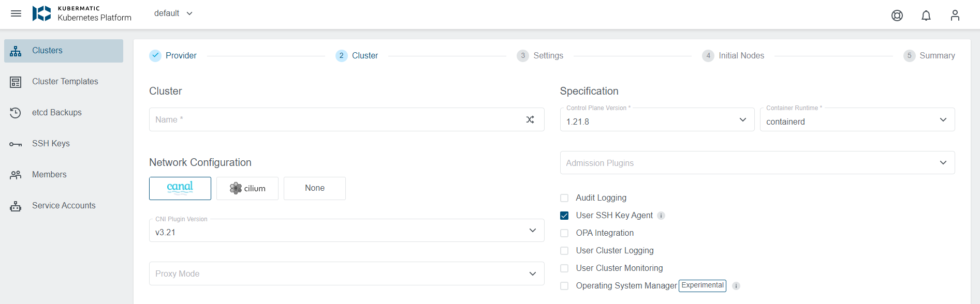Image resolution: width=980 pixels, height=304 pixels.
Task: Open the notifications bell
Action: pos(926,16)
